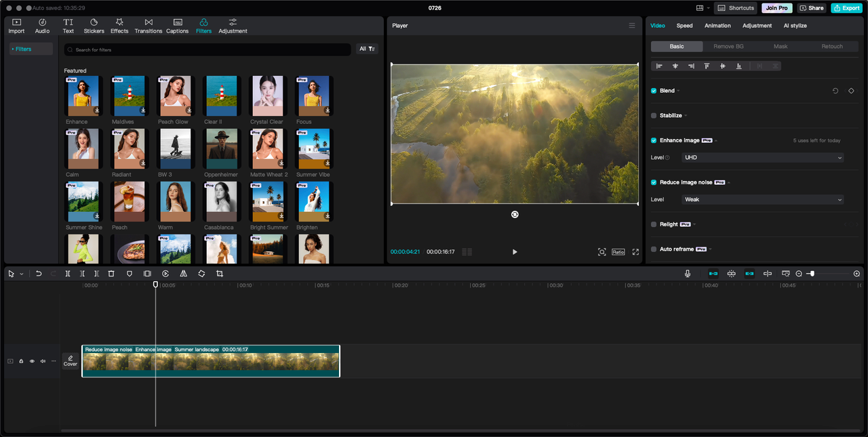This screenshot has width=868, height=437.
Task: Uncheck the Blend checkbox
Action: [654, 91]
